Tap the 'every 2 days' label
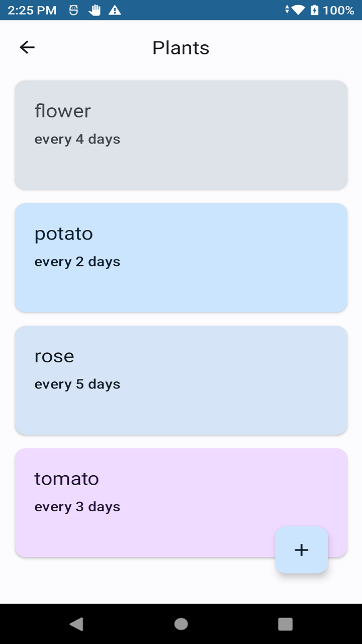 (x=77, y=262)
